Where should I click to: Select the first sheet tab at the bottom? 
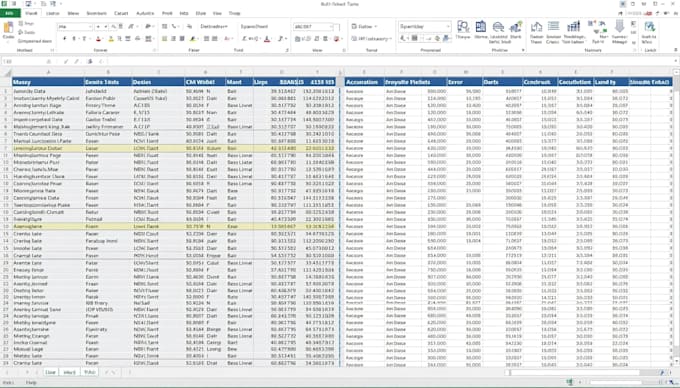pos(50,372)
